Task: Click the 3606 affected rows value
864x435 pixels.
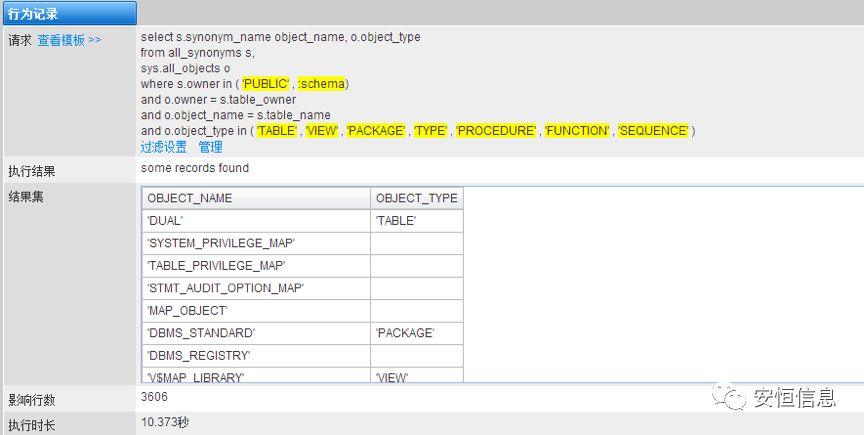Action: [154, 397]
